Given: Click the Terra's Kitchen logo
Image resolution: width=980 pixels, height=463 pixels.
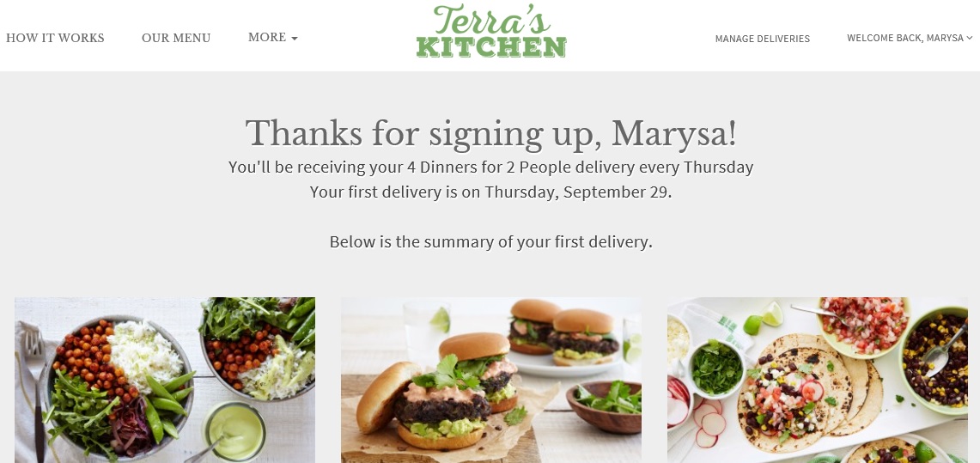Looking at the screenshot, I should 491,31.
